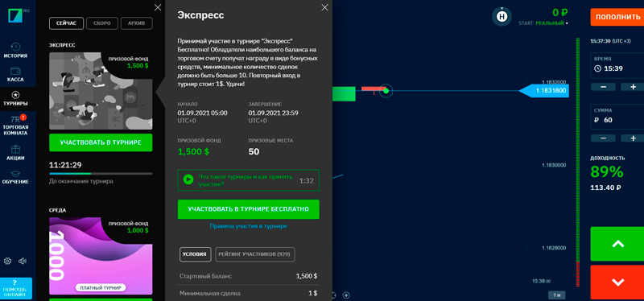Select the Условия tab
This screenshot has width=644, height=301.
click(x=195, y=254)
